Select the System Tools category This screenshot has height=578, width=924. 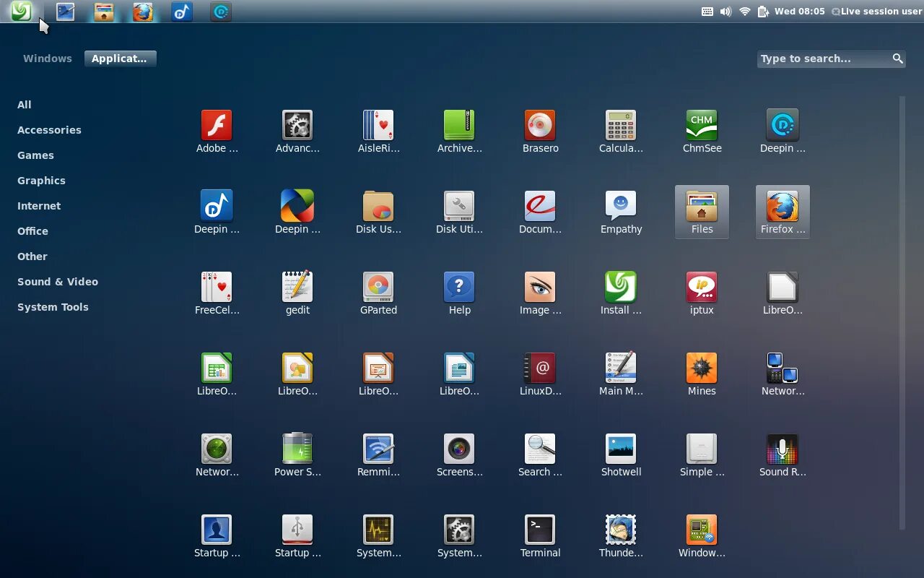pos(53,307)
